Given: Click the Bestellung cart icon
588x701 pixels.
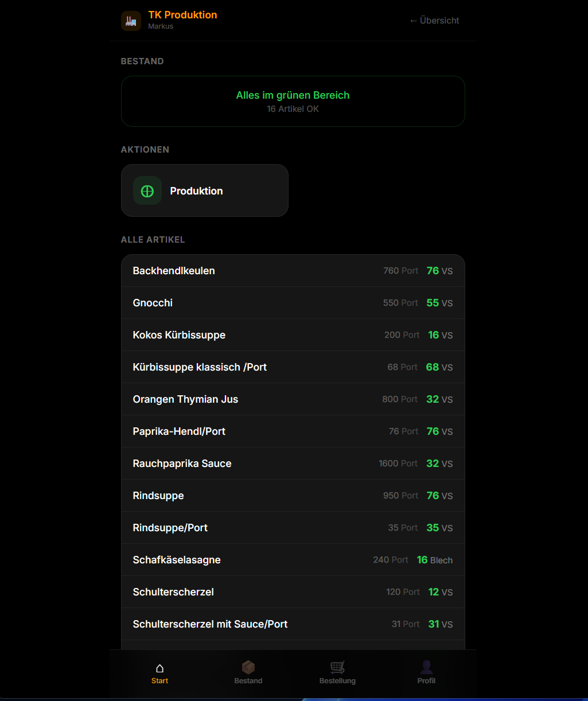Looking at the screenshot, I should click(x=337, y=667).
